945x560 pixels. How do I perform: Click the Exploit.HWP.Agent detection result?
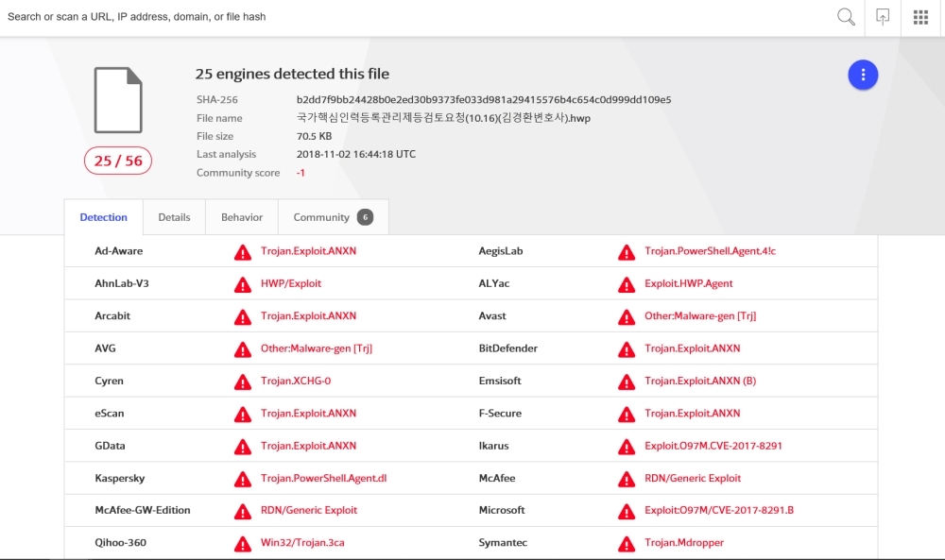tap(689, 283)
